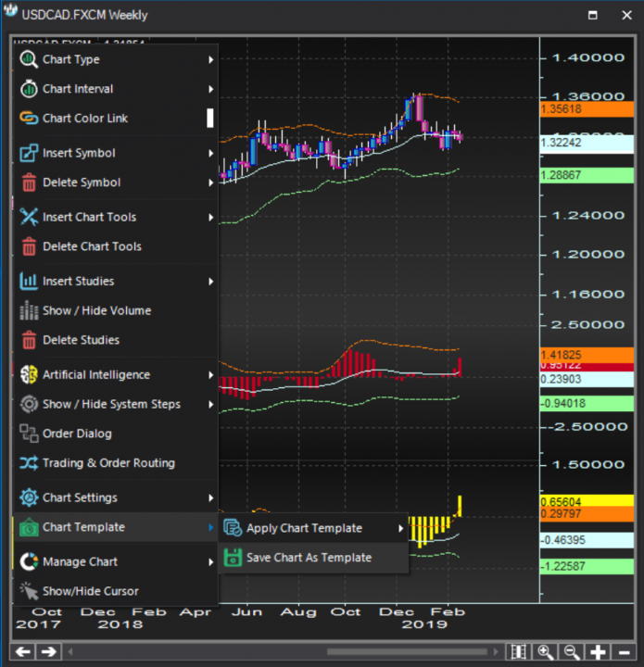Select Delete Chart Tools entry
The image size is (644, 667).
116,246
